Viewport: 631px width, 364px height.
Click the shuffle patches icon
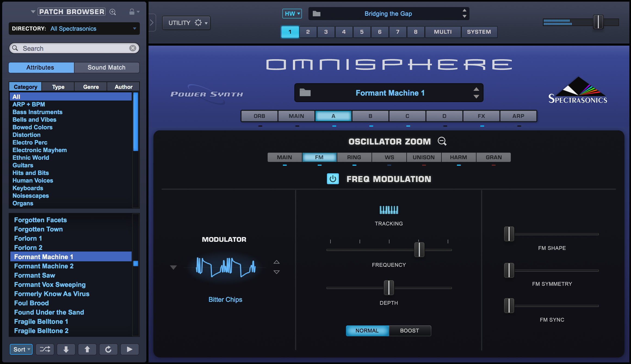45,349
